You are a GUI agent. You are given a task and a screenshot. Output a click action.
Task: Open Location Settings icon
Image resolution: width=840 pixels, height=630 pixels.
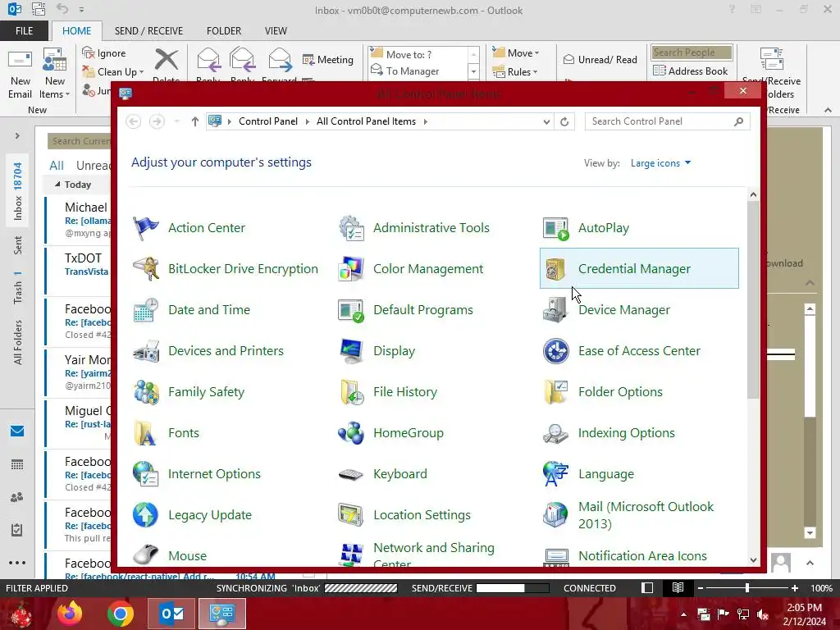pos(351,515)
